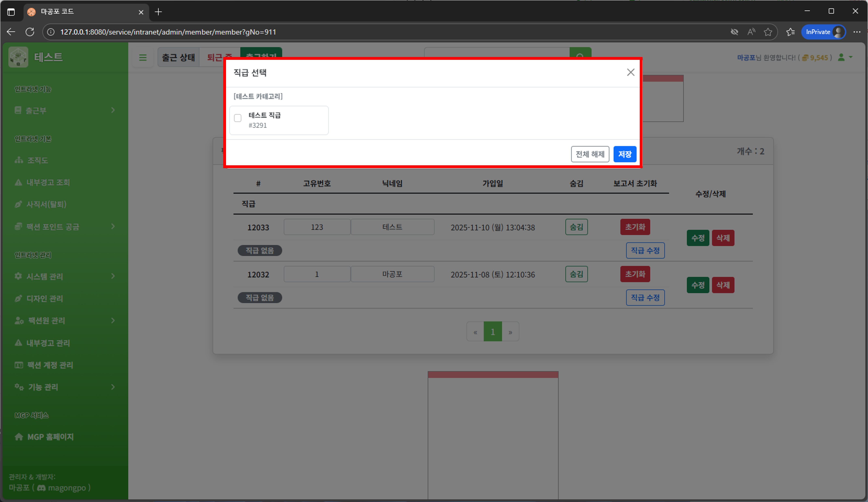Image resolution: width=868 pixels, height=502 pixels.
Task: Open the browser favorites list icon
Action: (790, 32)
